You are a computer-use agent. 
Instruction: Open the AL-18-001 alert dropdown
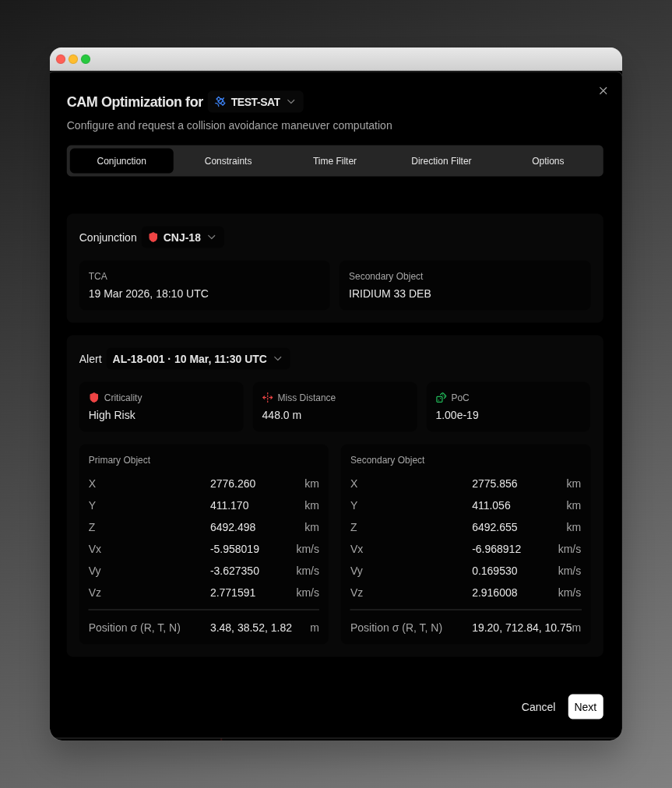tap(198, 359)
